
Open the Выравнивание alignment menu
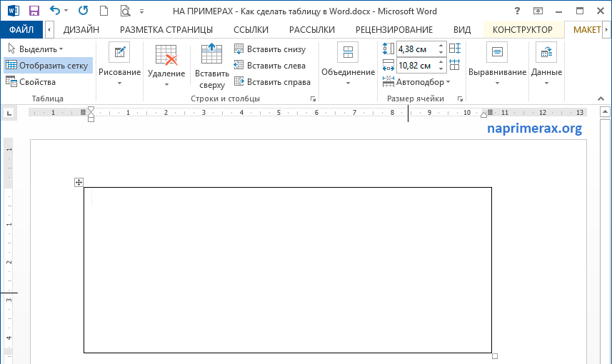click(497, 64)
